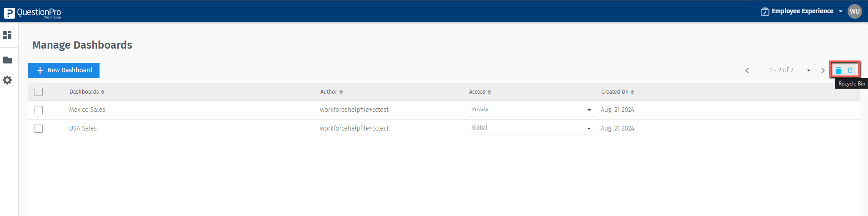Check the USA Sales row checkbox

[39, 129]
